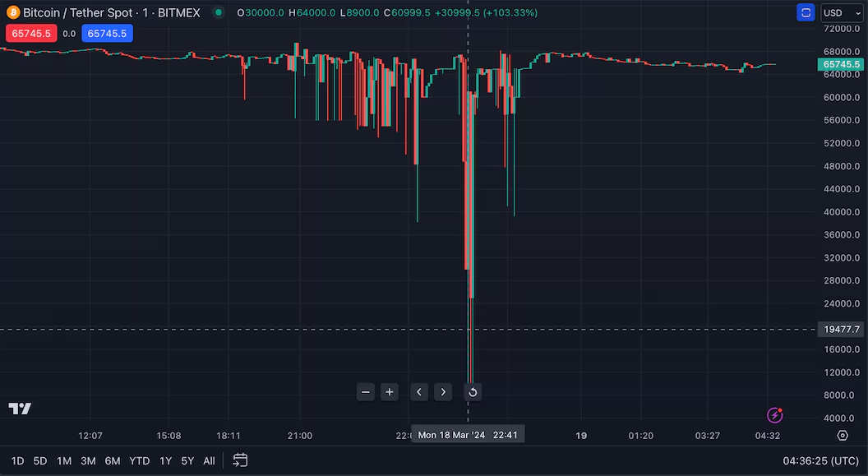Select the YTD range tab
This screenshot has height=476, width=868.
[138, 461]
